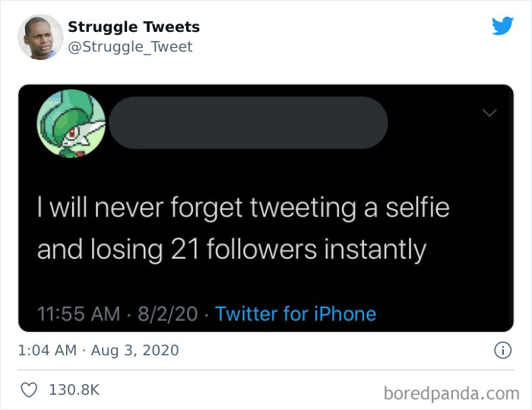
Task: Like the tweet with the heart icon
Action: [x=29, y=389]
